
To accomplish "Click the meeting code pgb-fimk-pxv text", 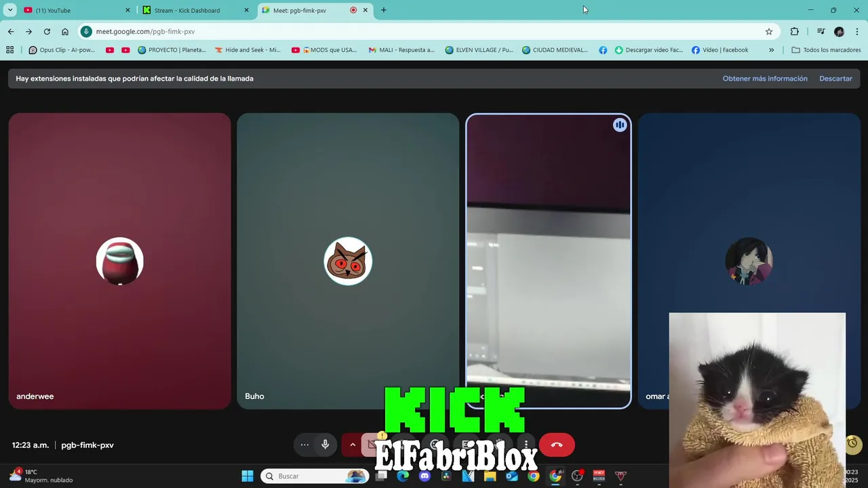I will point(87,445).
